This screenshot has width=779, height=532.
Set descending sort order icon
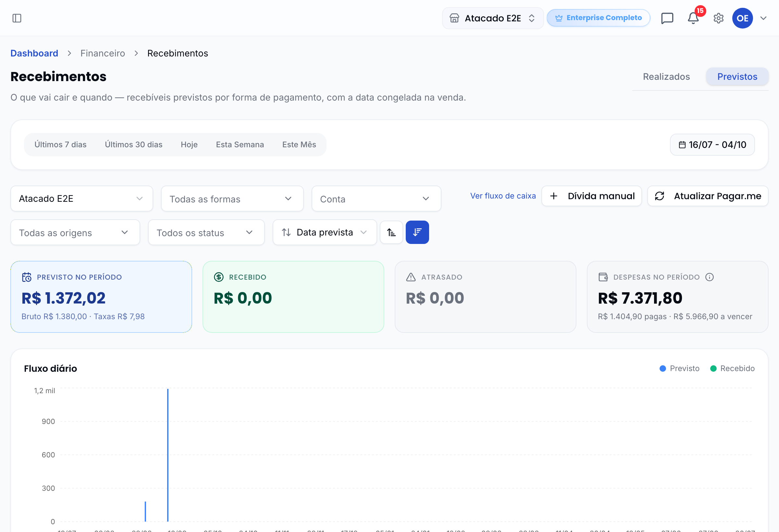417,232
